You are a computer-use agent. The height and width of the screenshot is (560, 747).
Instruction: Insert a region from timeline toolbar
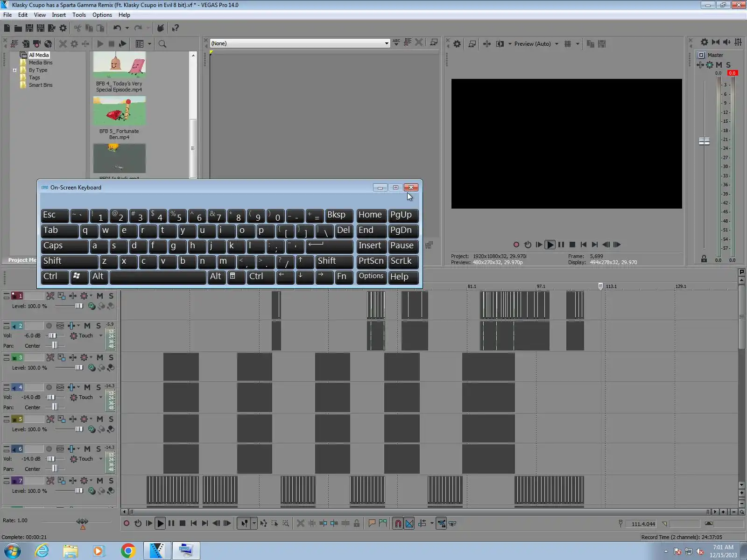pos(383,524)
